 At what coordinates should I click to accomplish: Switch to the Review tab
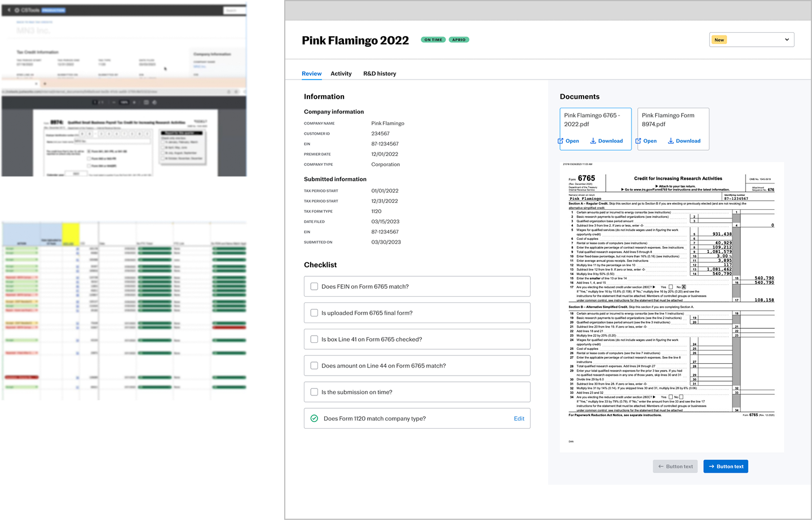coord(311,74)
